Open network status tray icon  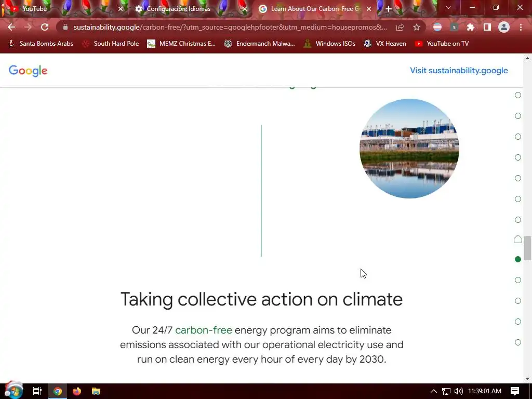pyautogui.click(x=446, y=391)
